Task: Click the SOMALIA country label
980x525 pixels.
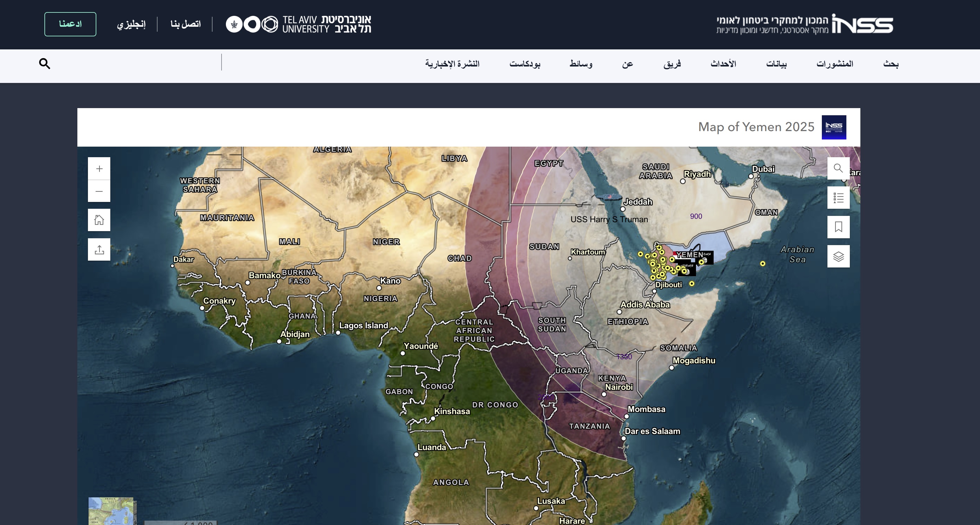Action: coord(678,348)
